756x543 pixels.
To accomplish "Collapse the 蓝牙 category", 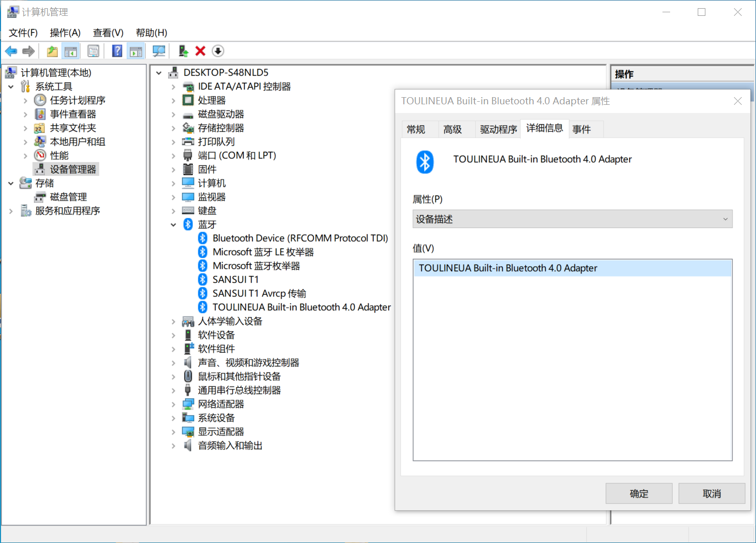I will click(x=173, y=224).
